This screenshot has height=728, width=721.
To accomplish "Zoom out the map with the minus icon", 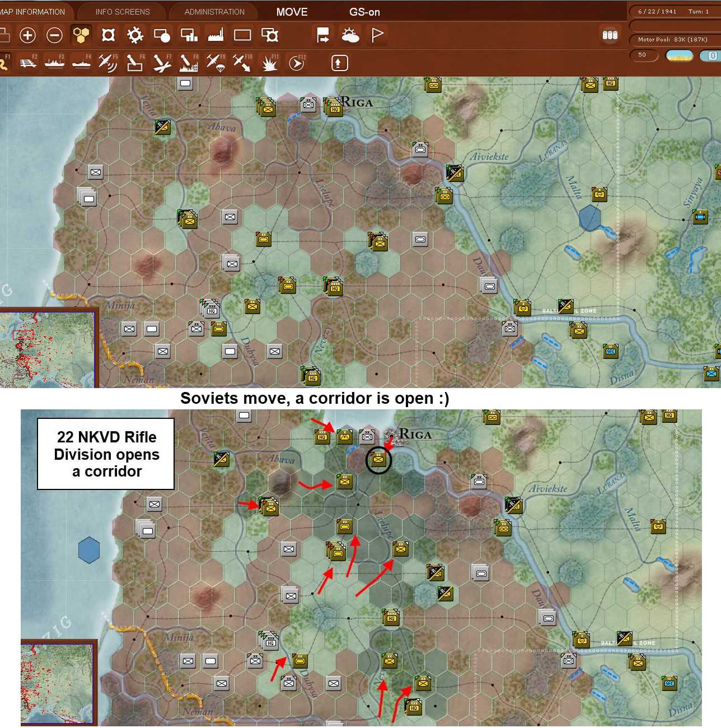I will pyautogui.click(x=54, y=35).
